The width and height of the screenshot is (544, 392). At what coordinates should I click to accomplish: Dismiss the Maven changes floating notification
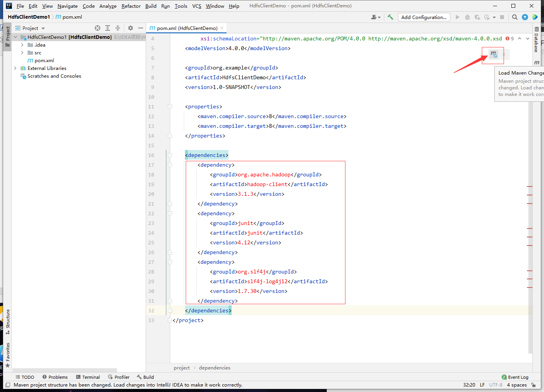coord(504,54)
